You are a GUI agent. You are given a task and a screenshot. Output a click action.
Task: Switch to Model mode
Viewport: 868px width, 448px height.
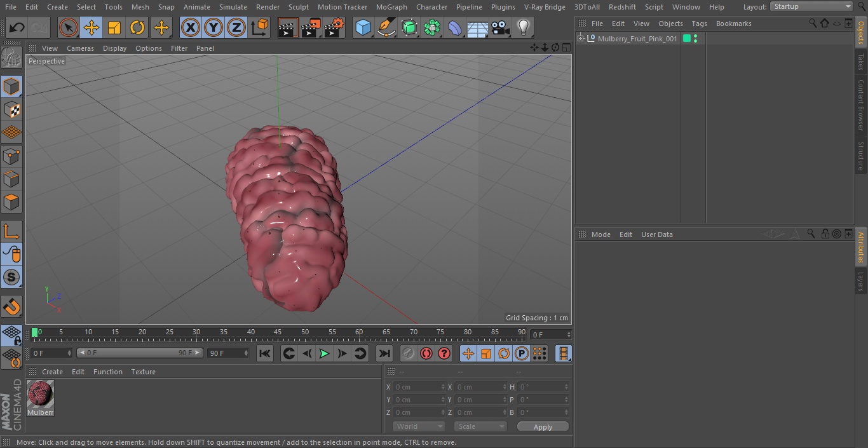pyautogui.click(x=11, y=86)
